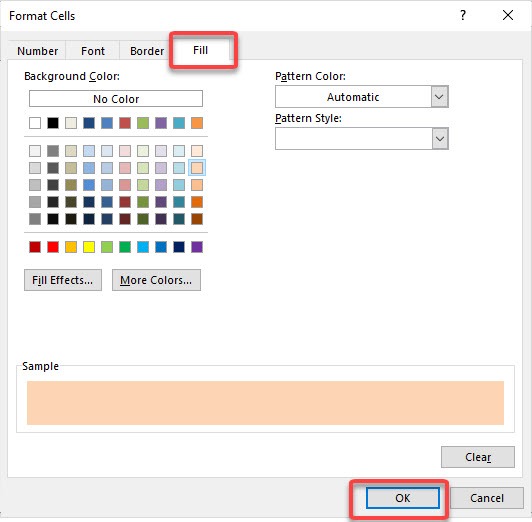532x522 pixels.
Task: Open the Fill Effects dialog
Action: tap(63, 280)
